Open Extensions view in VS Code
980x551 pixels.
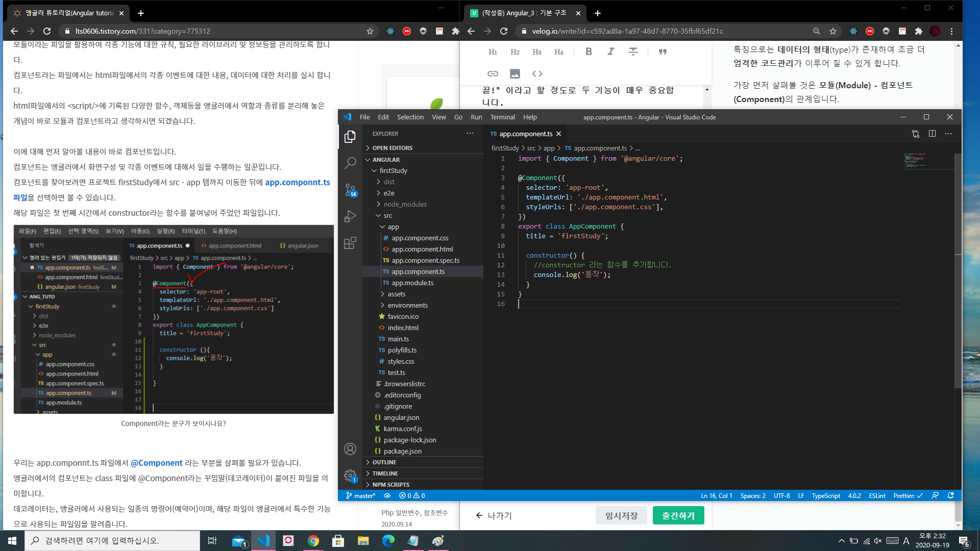350,243
